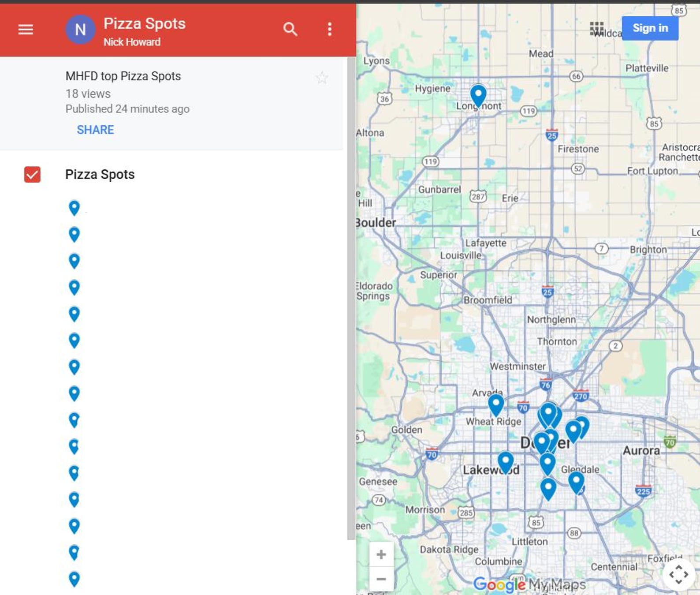Click the Route 287 shield near Erie
Image resolution: width=700 pixels, height=595 pixels.
tap(478, 196)
